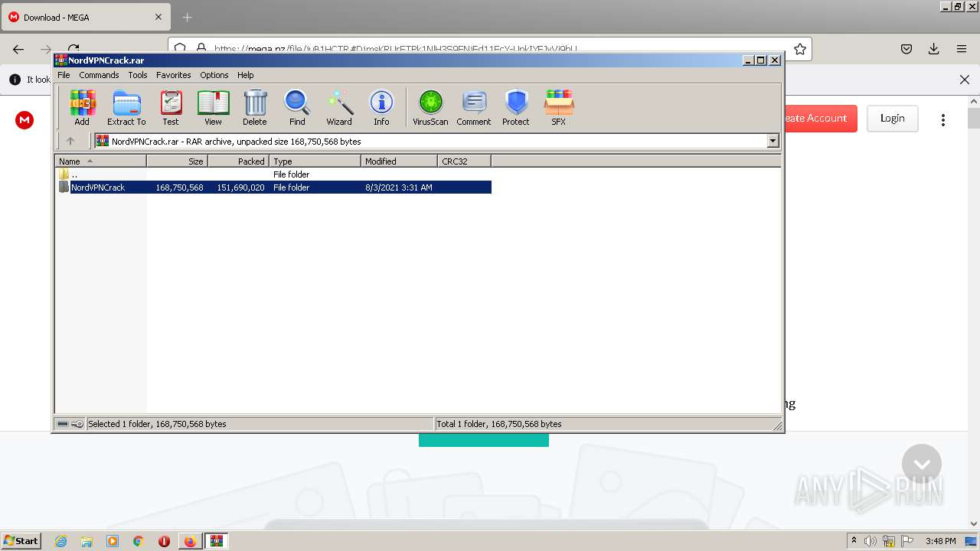Image resolution: width=980 pixels, height=551 pixels.
Task: Close the Download - MEGA tab
Action: 158,17
